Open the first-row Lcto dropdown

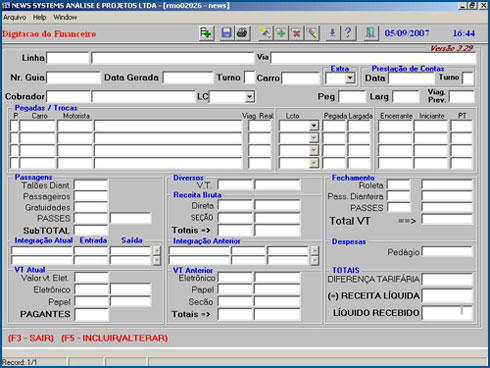pyautogui.click(x=314, y=126)
